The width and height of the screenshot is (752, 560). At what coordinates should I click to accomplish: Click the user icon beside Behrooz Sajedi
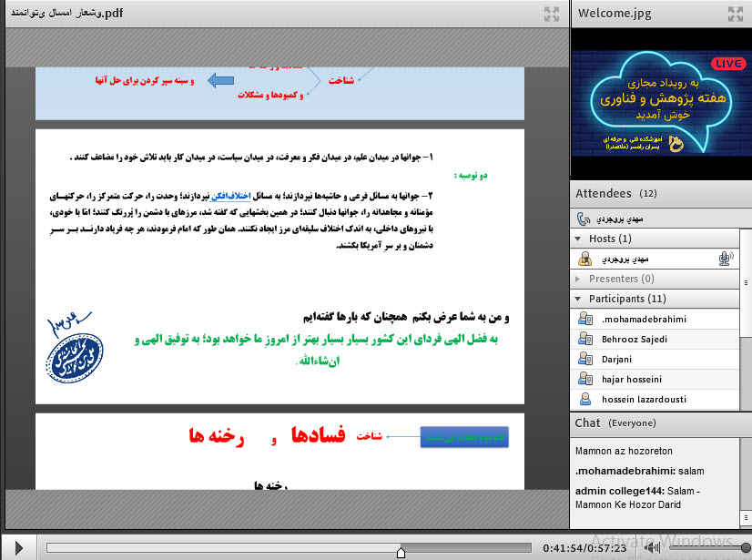tap(585, 340)
